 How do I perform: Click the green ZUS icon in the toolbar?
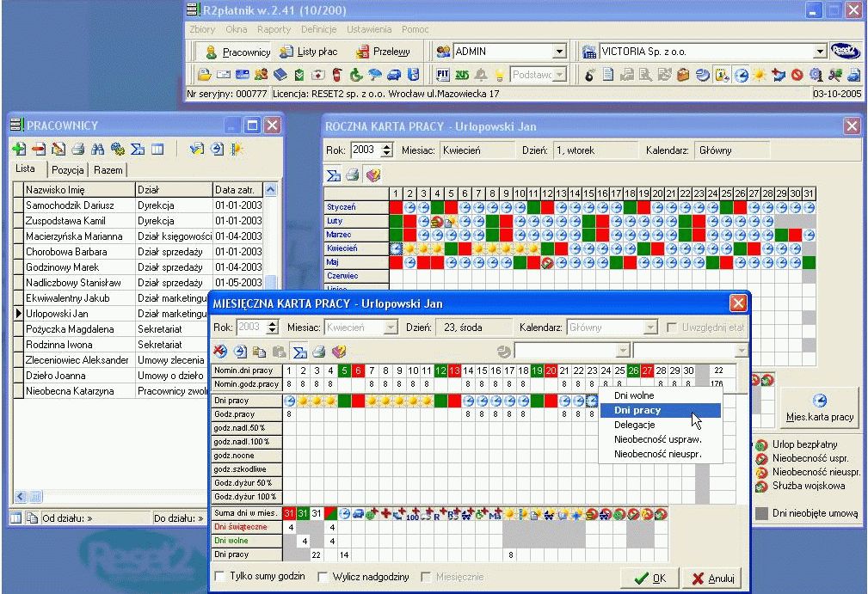tap(462, 74)
